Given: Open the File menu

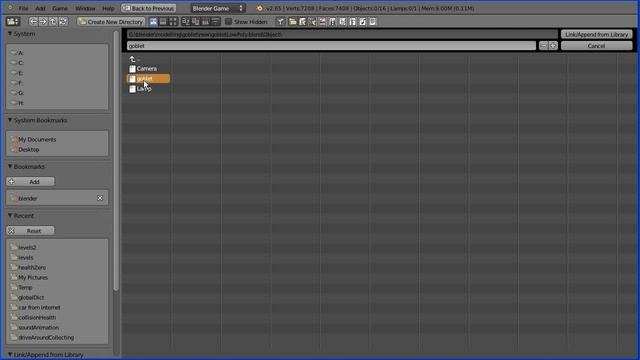Looking at the screenshot, I should [24, 8].
